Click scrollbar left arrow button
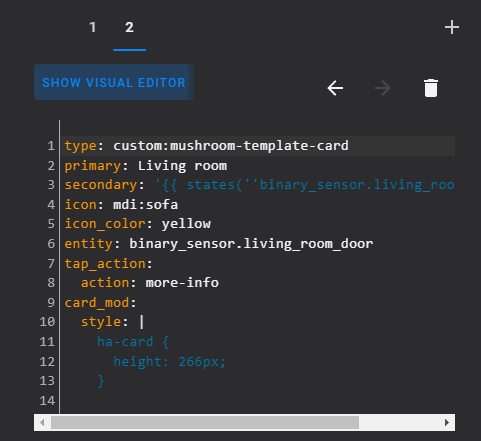This screenshot has height=441, width=481. tap(42, 423)
